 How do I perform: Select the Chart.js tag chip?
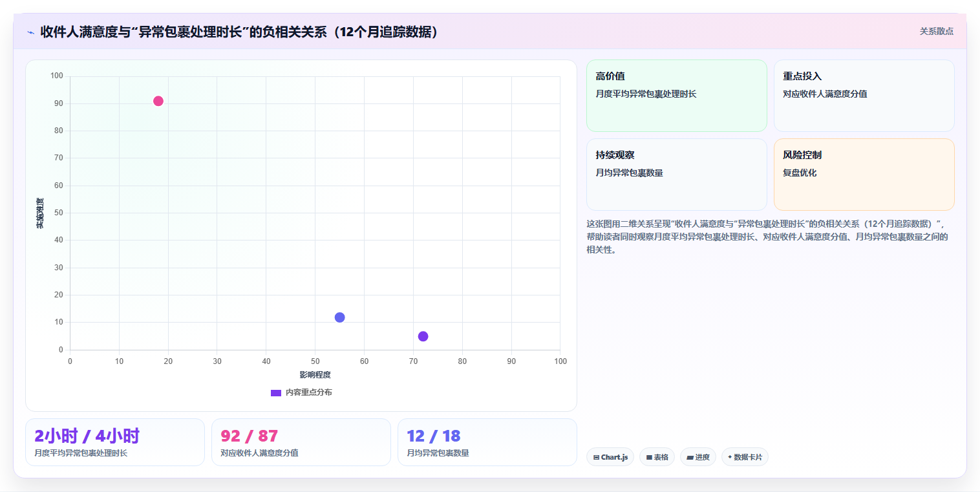coord(610,457)
